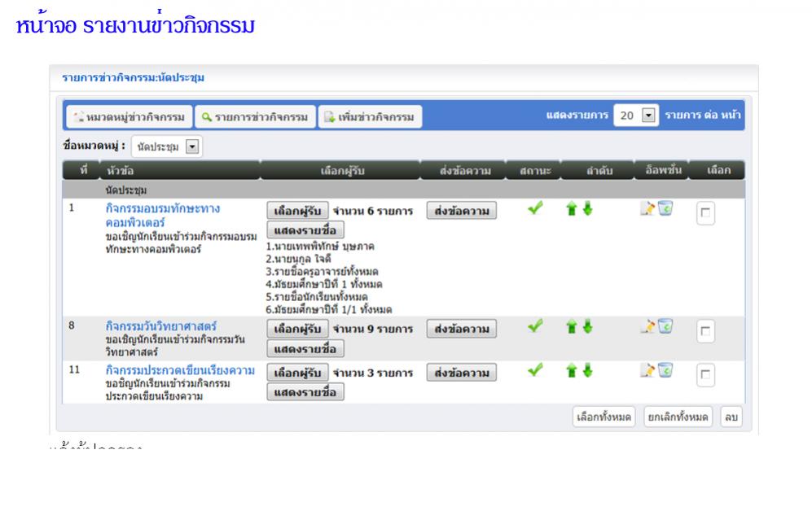The height and width of the screenshot is (511, 812).
Task: Move row 1 up with green arrow
Action: (571, 209)
